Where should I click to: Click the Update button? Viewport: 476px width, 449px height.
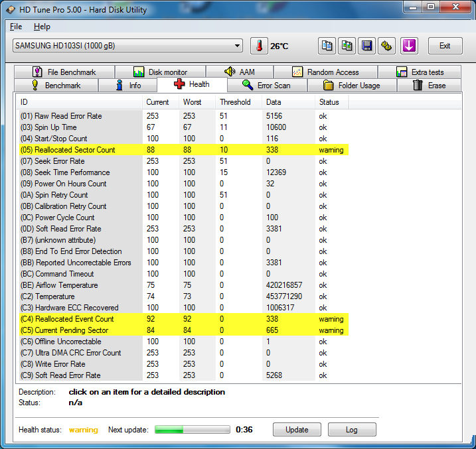point(297,430)
